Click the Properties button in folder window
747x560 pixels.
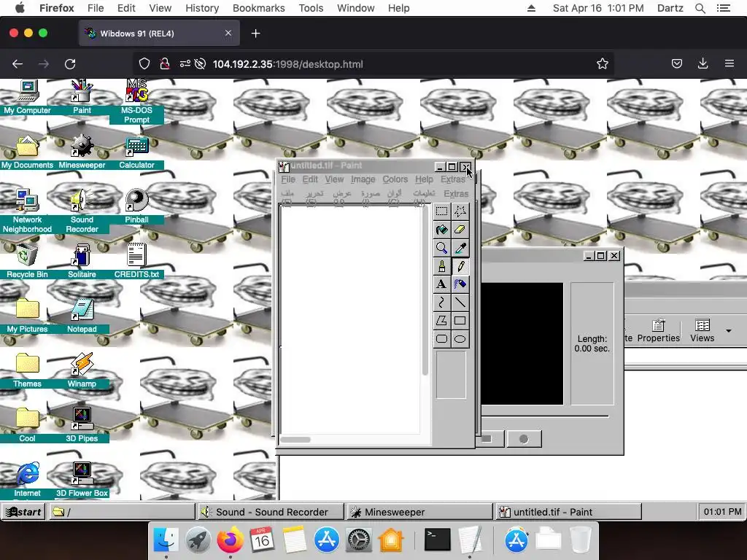(659, 330)
